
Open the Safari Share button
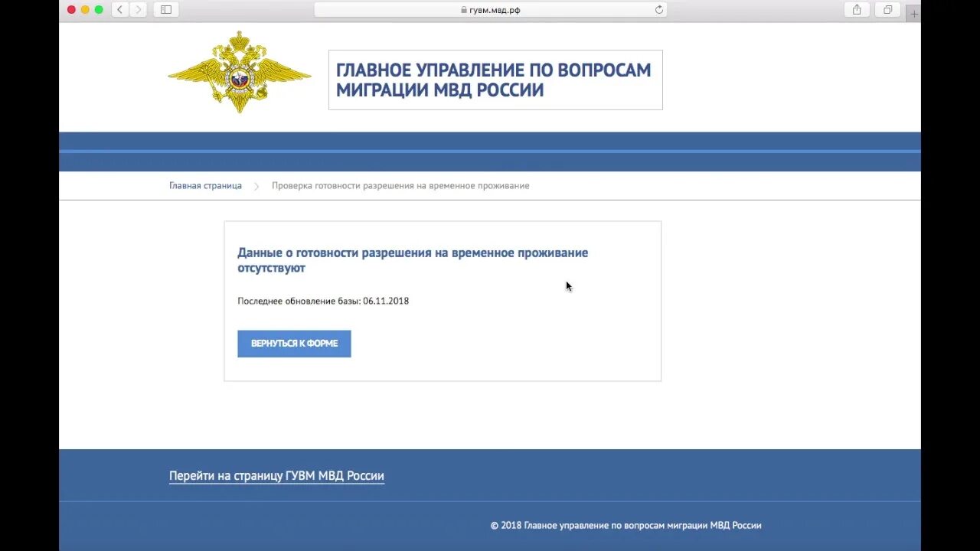(857, 10)
